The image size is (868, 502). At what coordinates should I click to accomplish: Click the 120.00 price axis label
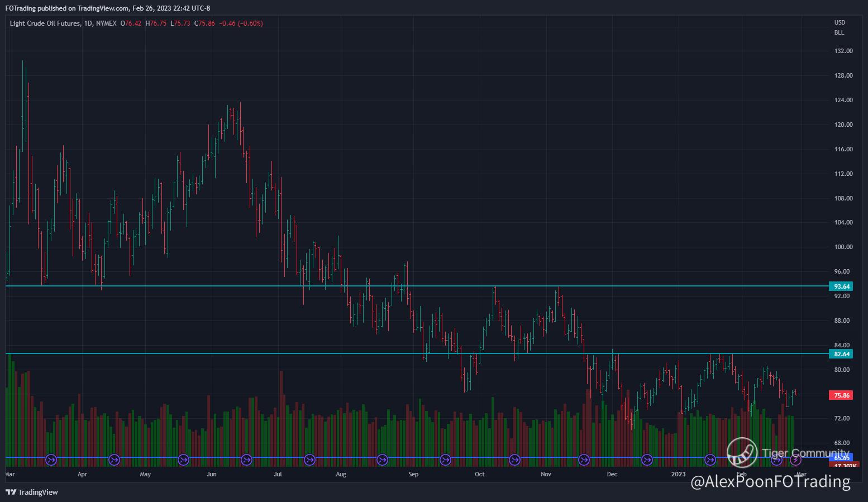[x=843, y=125]
